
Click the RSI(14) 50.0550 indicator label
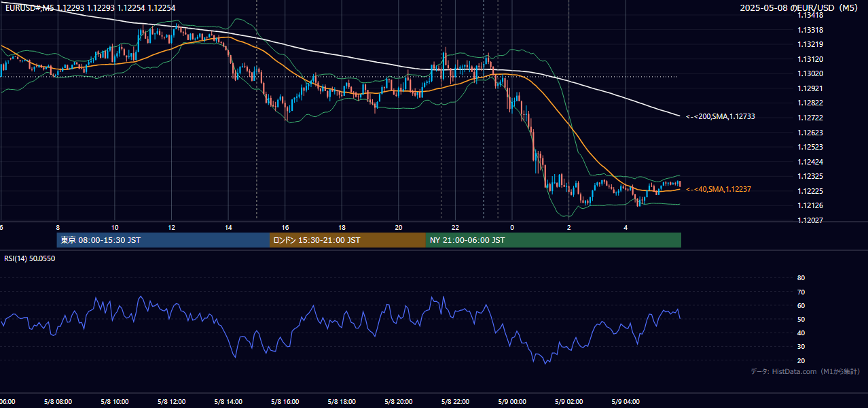point(30,259)
